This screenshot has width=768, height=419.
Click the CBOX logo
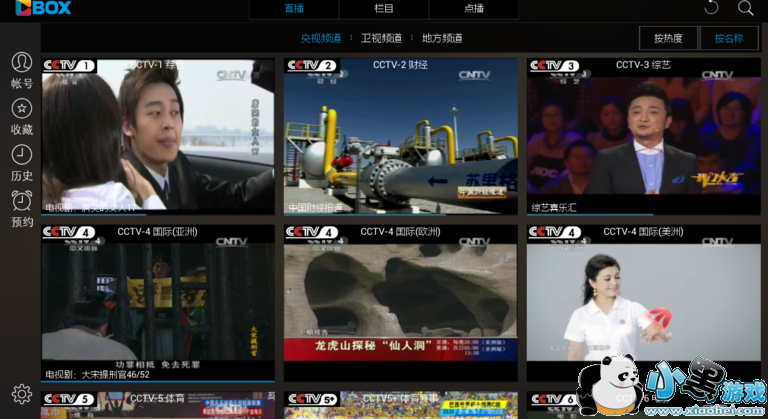click(43, 7)
